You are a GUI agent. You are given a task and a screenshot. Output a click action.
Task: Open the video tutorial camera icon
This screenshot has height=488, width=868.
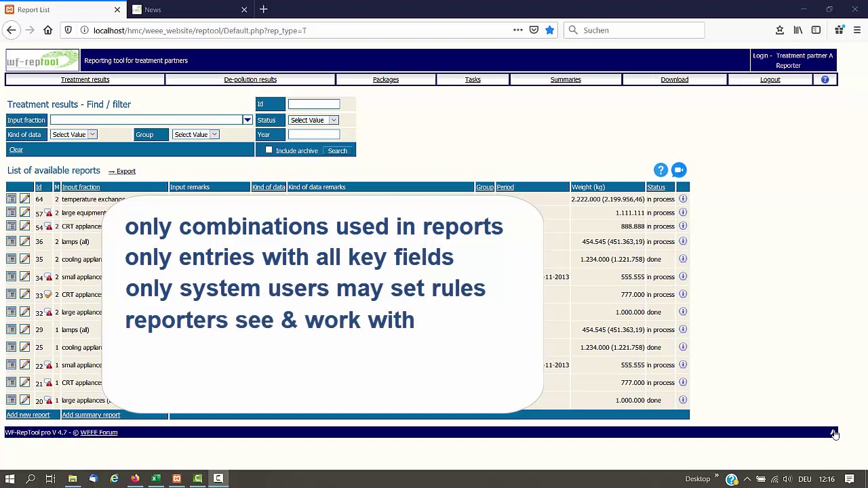click(x=679, y=170)
